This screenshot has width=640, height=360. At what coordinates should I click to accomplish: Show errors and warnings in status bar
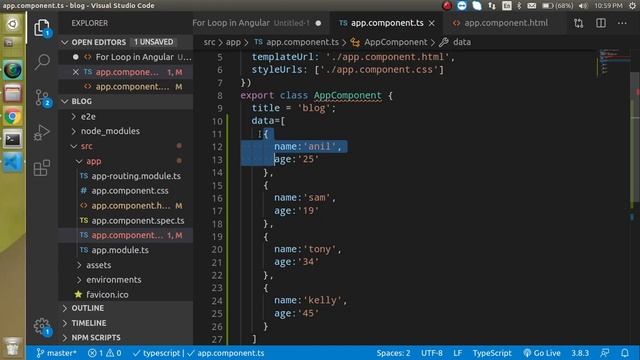[104, 353]
